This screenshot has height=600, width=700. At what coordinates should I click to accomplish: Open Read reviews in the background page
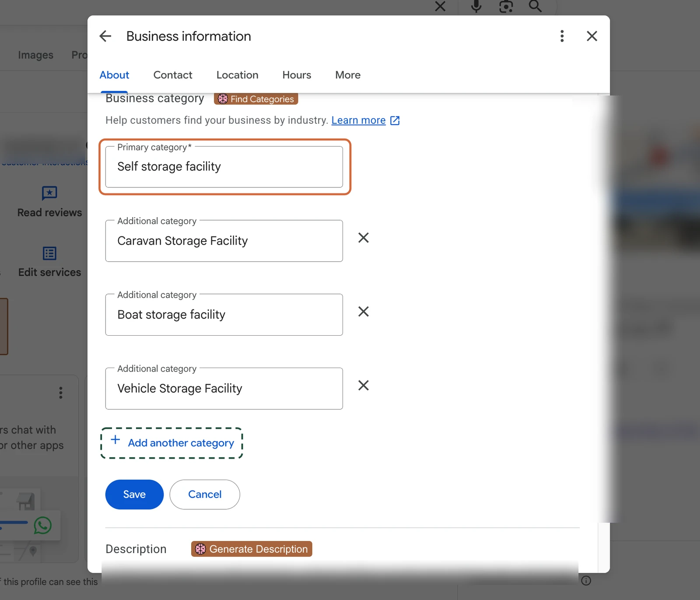click(49, 202)
